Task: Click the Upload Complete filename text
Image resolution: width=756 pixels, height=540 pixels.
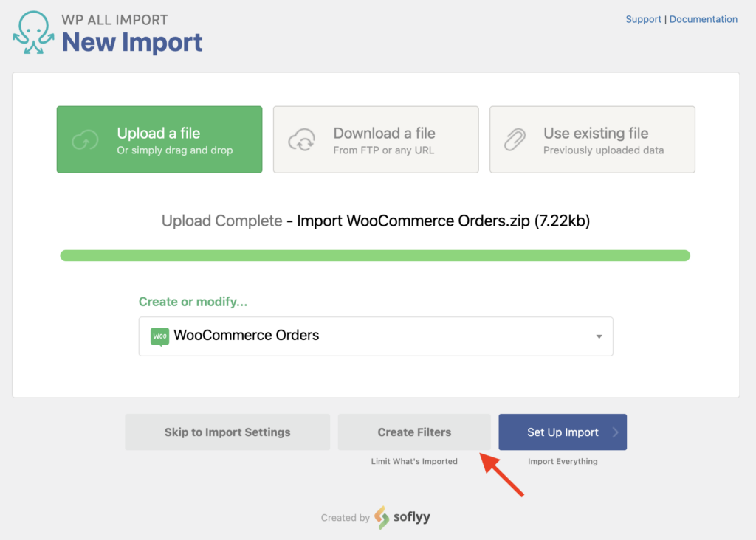Action: point(375,220)
